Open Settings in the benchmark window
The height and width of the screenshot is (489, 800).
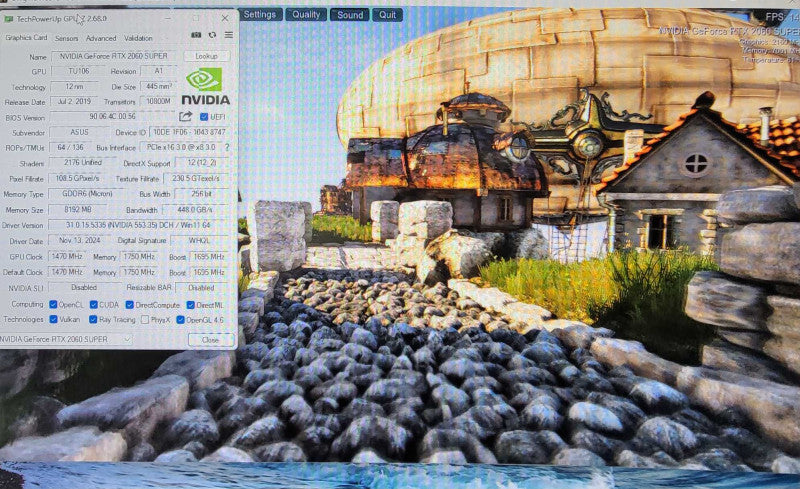click(x=259, y=14)
